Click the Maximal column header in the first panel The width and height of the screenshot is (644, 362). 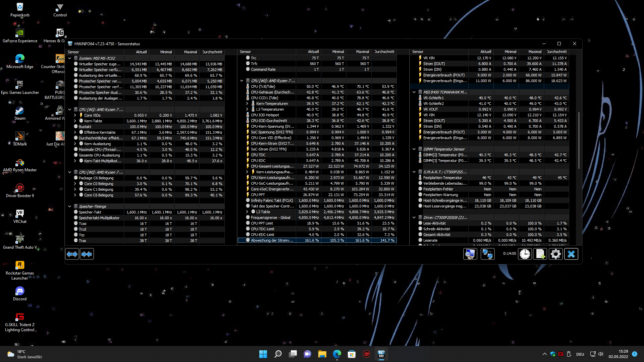coord(190,52)
